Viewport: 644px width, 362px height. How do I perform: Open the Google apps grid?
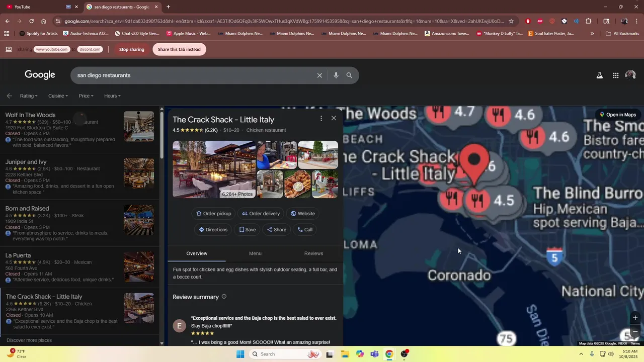615,75
